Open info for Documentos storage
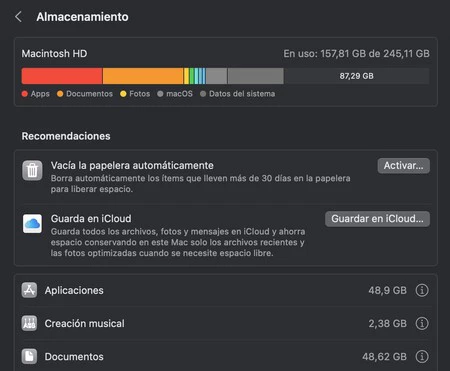This screenshot has width=450, height=371. tap(422, 356)
